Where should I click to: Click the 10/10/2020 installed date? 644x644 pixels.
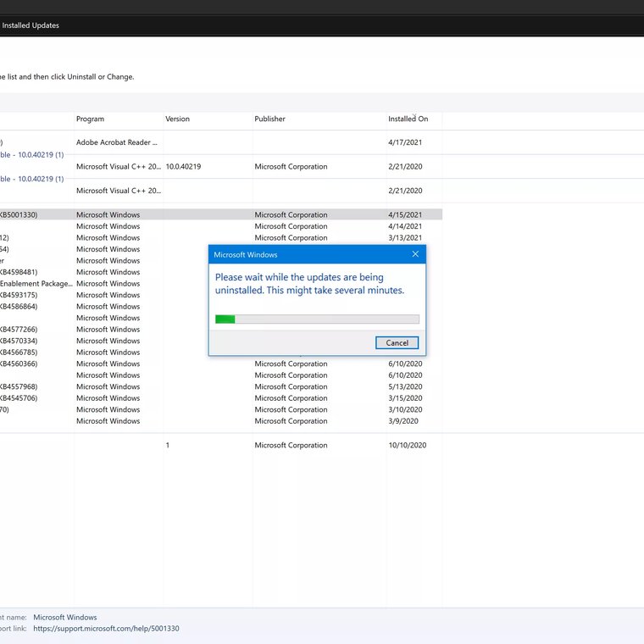coord(407,445)
